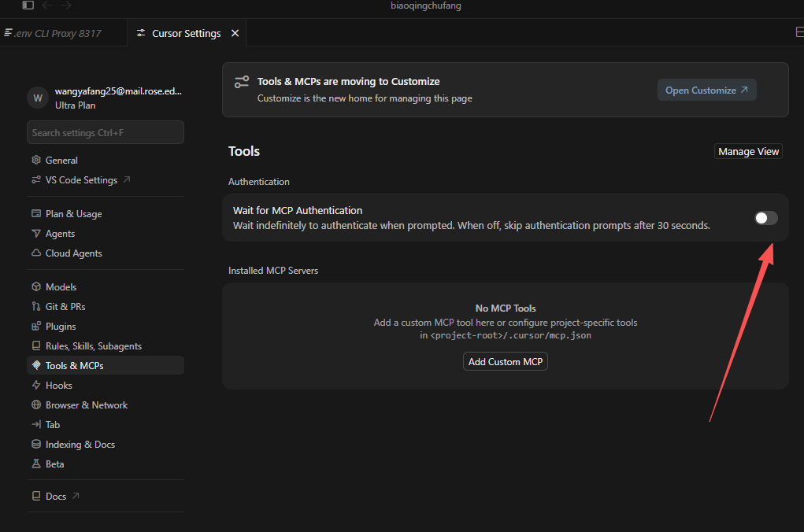Switch to the .env CLI Proxy 8317 tab

58,33
